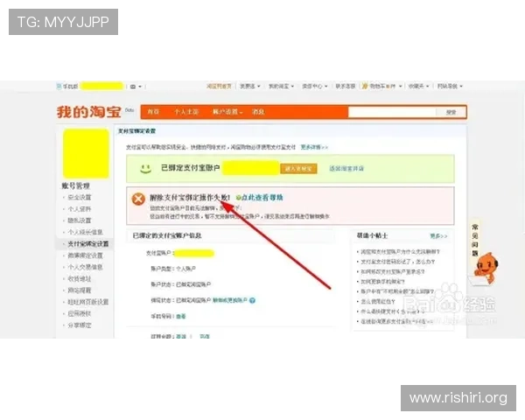Open 个人成长信息 in the sidebar
The height and width of the screenshot is (420, 525).
[x=85, y=232]
